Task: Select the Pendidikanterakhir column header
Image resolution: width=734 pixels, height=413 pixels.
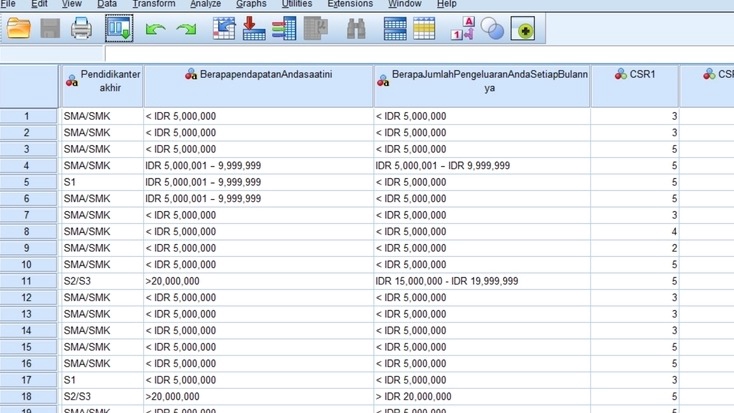Action: [x=102, y=86]
